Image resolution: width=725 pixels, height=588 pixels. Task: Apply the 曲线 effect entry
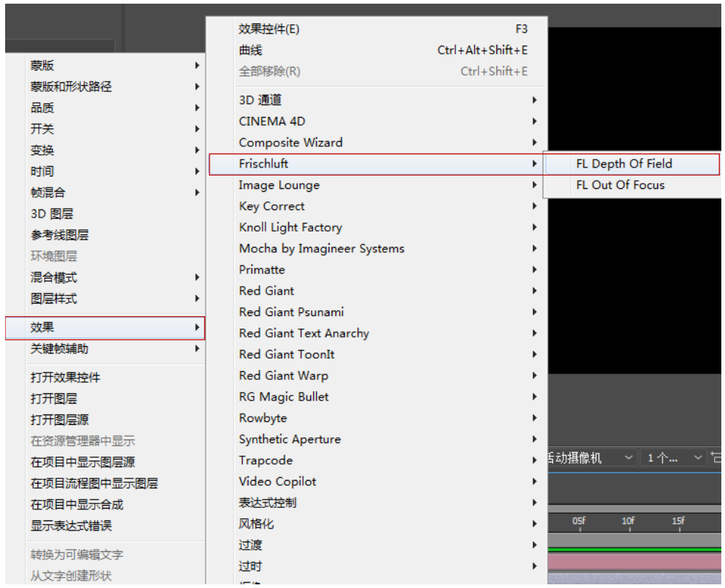(x=376, y=50)
